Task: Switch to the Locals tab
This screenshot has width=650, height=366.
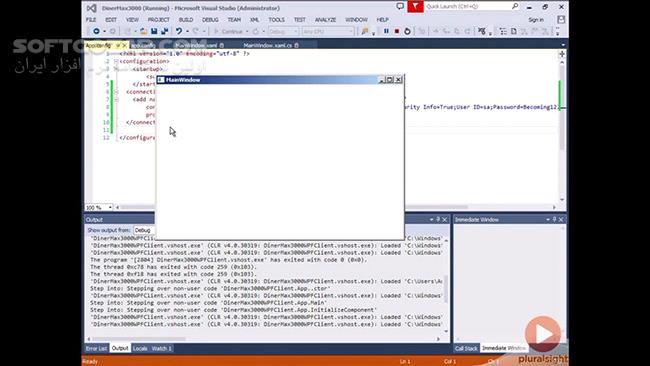Action: [140, 348]
